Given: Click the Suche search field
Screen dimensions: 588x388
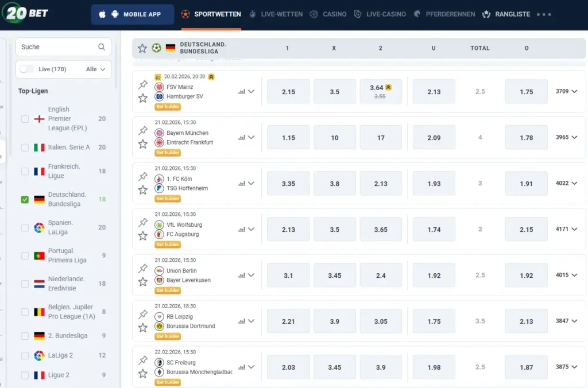Looking at the screenshot, I should (x=63, y=47).
